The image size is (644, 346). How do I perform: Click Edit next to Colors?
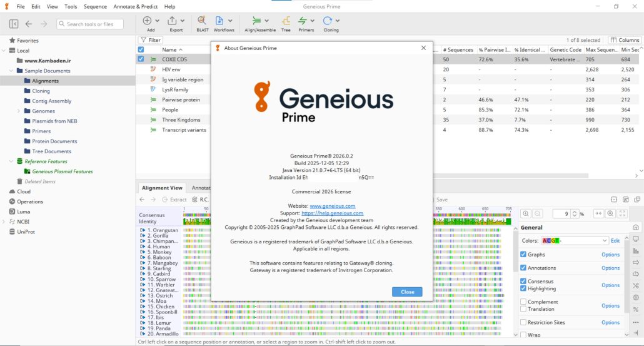[615, 241]
